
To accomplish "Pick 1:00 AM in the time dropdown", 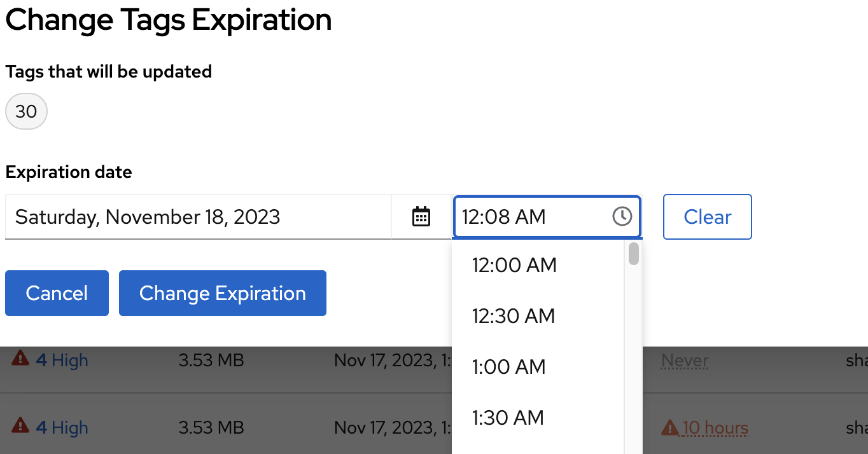I will click(x=508, y=367).
